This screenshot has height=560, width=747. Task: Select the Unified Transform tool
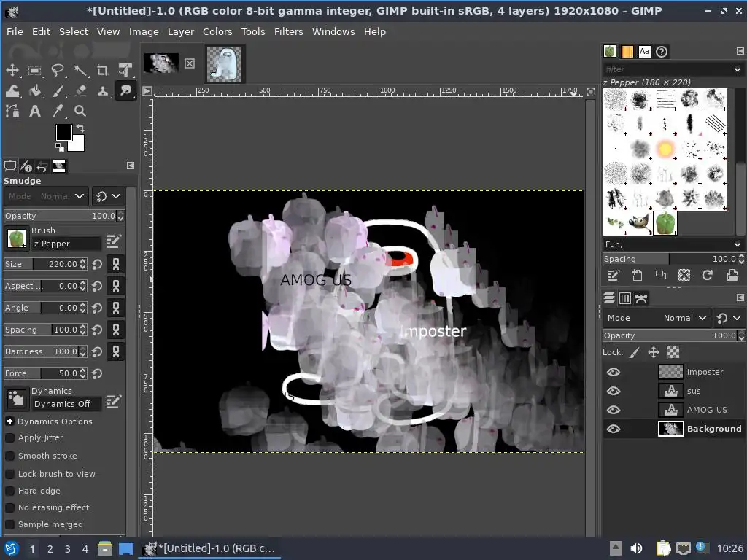click(125, 70)
